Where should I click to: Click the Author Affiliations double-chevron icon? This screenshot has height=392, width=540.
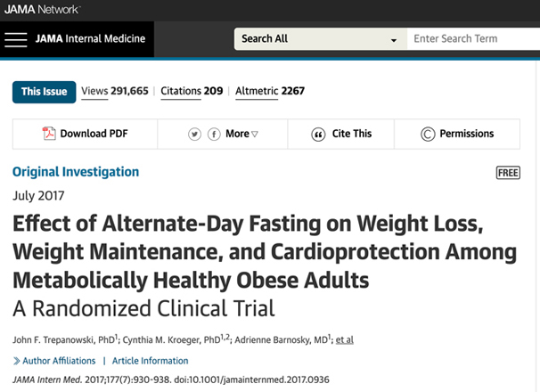point(16,361)
